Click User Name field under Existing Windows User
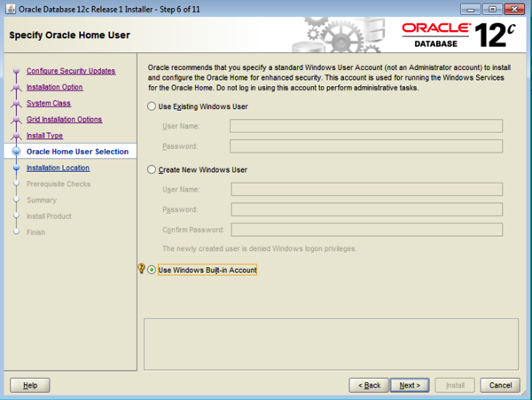 coord(366,126)
